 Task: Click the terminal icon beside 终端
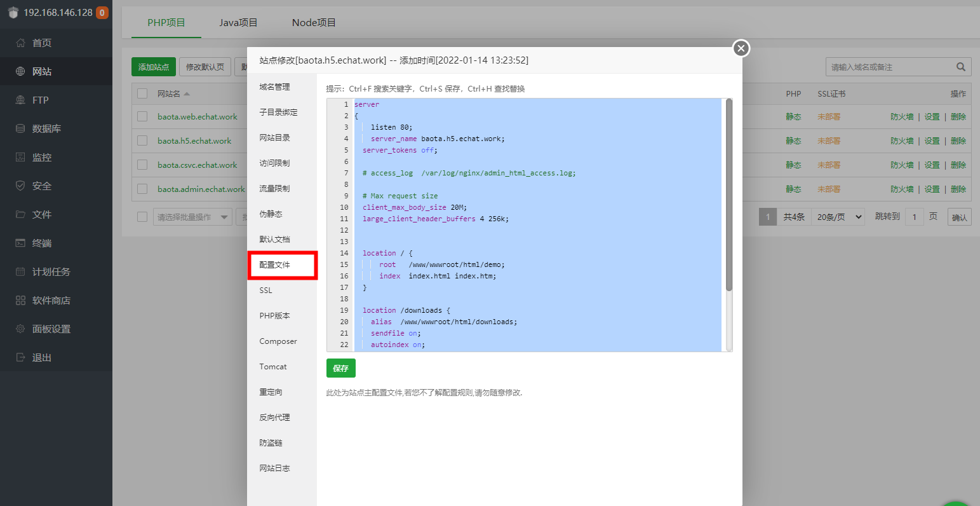click(20, 243)
